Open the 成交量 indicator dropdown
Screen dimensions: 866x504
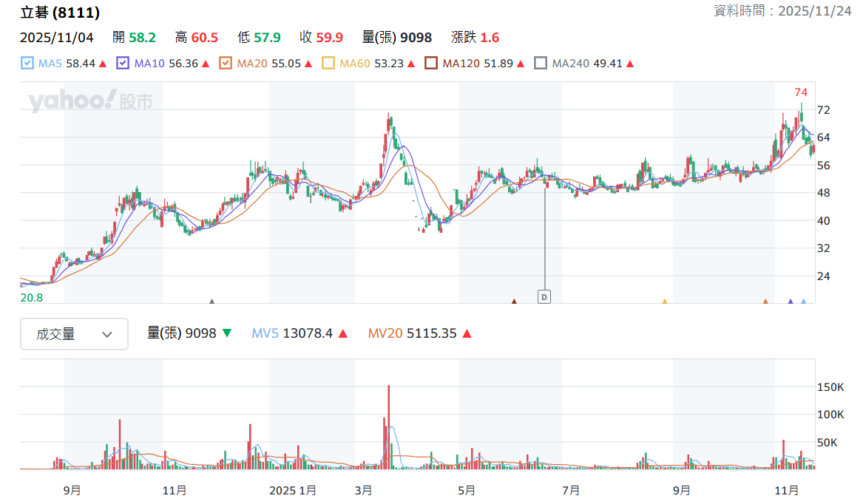tap(74, 334)
